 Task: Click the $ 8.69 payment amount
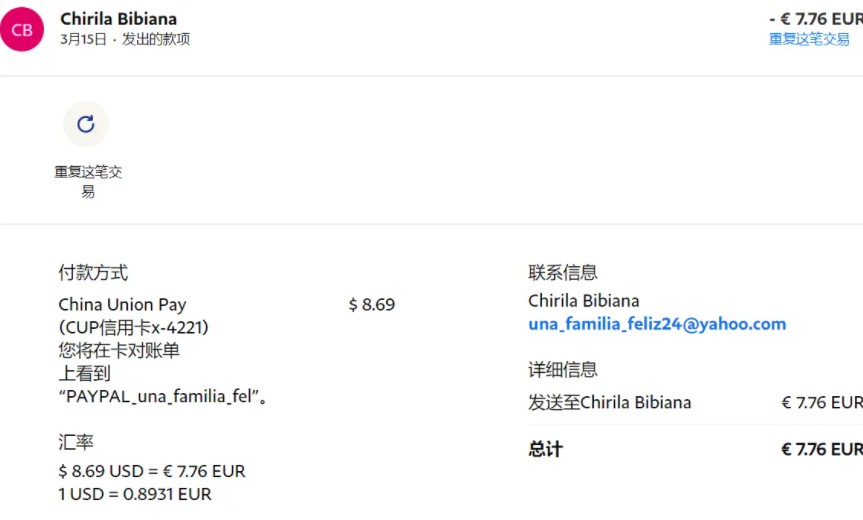pos(372,305)
